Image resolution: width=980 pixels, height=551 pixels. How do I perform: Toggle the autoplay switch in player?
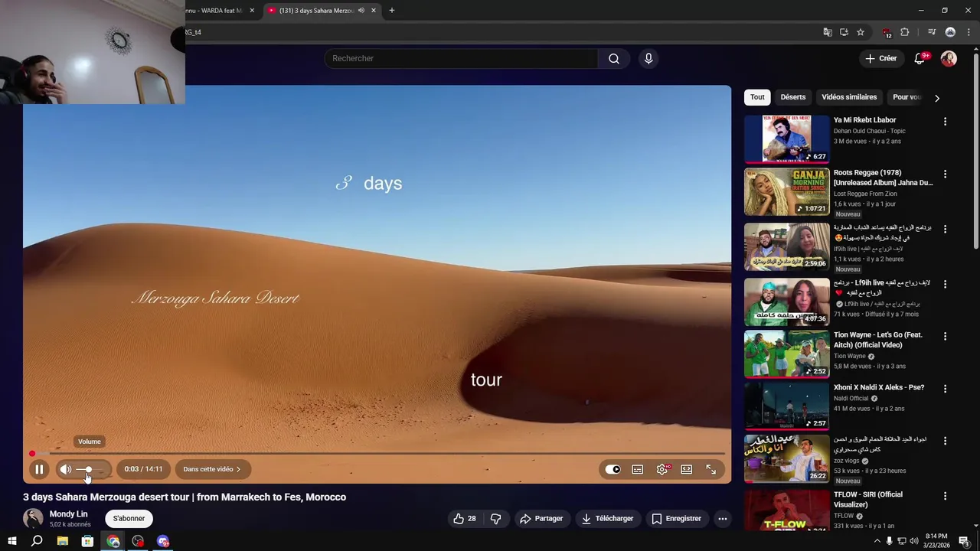(613, 469)
